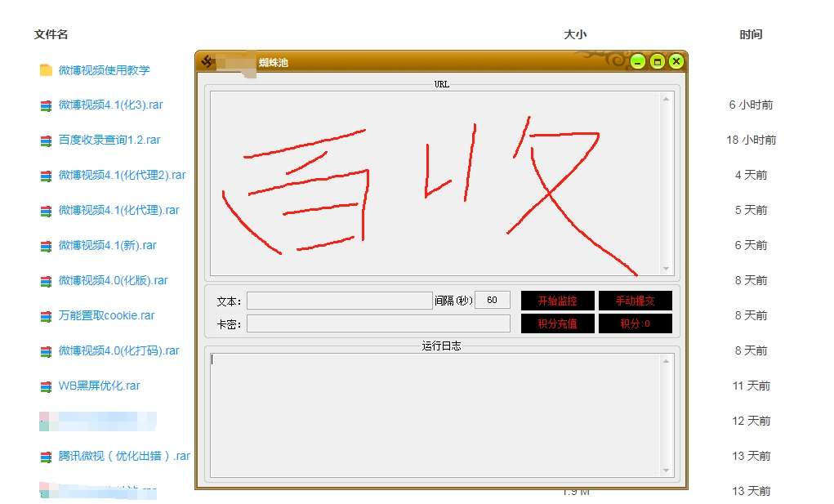Open file 微博视频4.1(新).rar

[x=108, y=245]
